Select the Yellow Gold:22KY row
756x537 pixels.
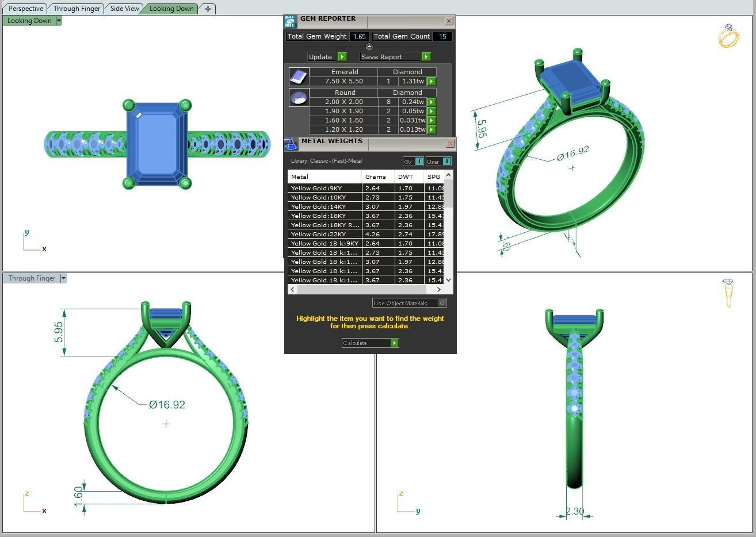(366, 234)
